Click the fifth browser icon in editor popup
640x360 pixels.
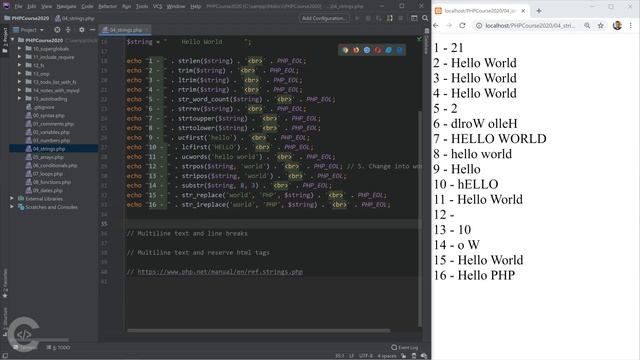pyautogui.click(x=389, y=50)
